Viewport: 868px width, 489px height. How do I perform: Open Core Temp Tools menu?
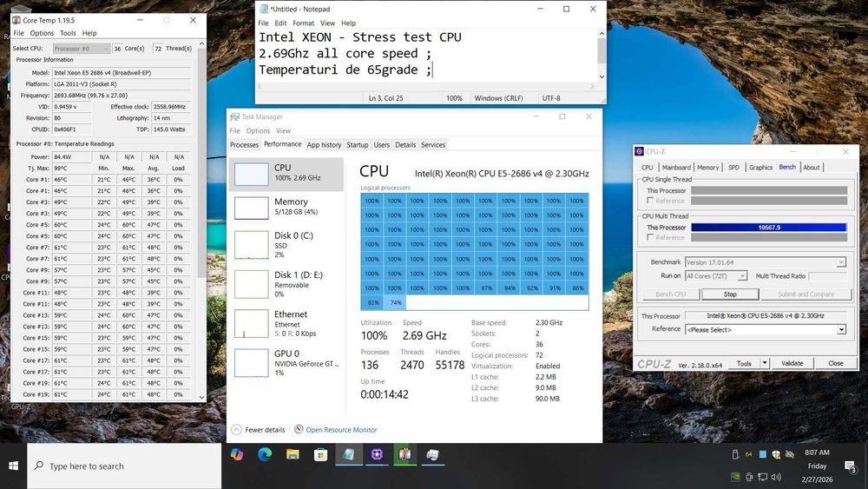tap(68, 33)
